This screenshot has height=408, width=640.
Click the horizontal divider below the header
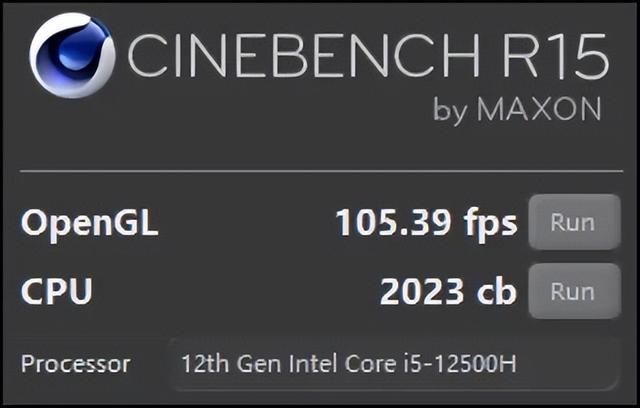click(322, 171)
